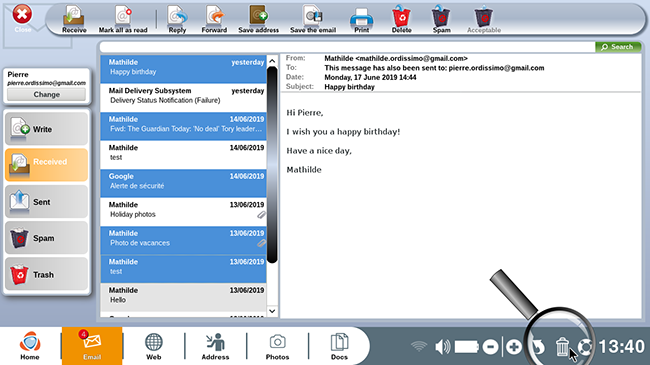This screenshot has width=650, height=365.
Task: Write a new email
Action: tap(46, 129)
